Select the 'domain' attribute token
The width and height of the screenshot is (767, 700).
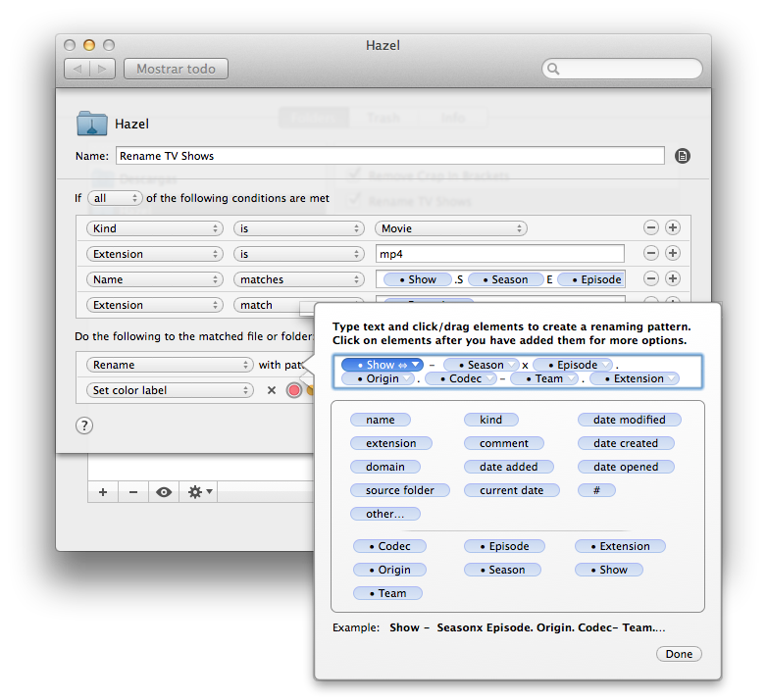point(384,467)
